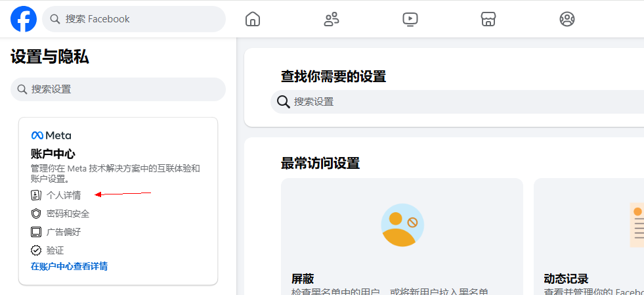Click the 搜索 Facebook search box
The height and width of the screenshot is (295, 644).
point(135,19)
